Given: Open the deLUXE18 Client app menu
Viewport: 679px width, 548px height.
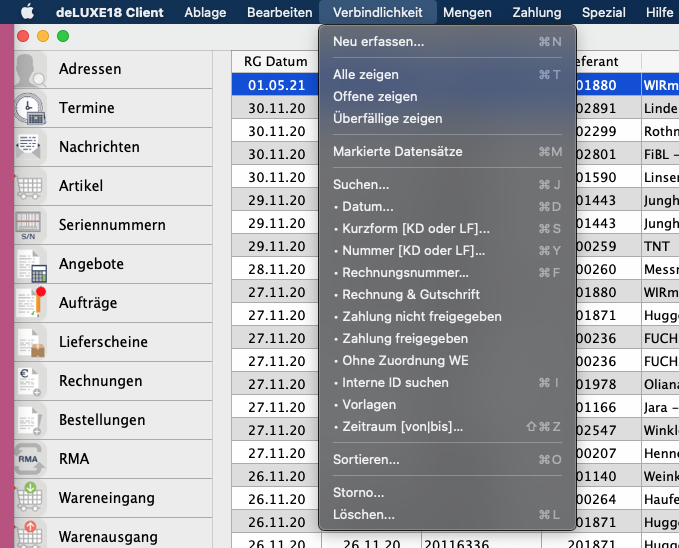Looking at the screenshot, I should tap(110, 12).
